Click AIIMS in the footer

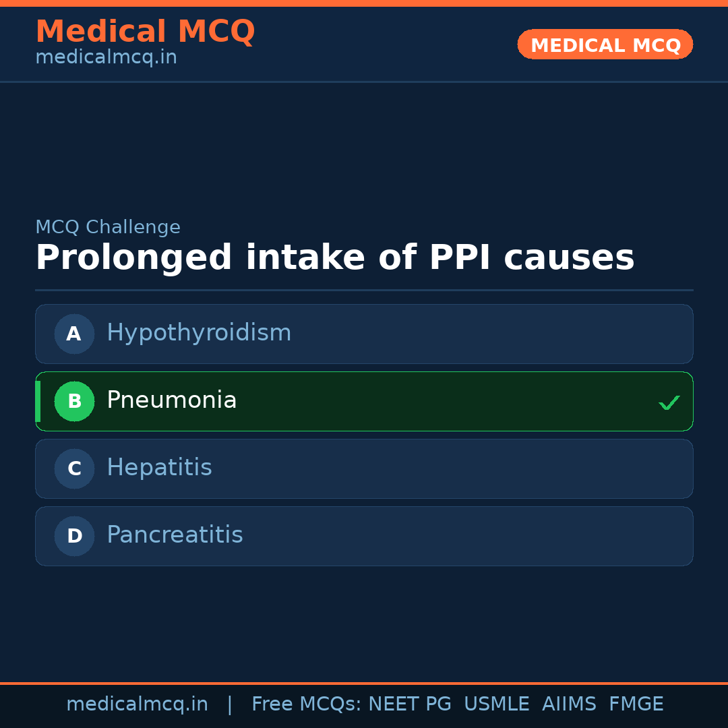[x=569, y=704]
